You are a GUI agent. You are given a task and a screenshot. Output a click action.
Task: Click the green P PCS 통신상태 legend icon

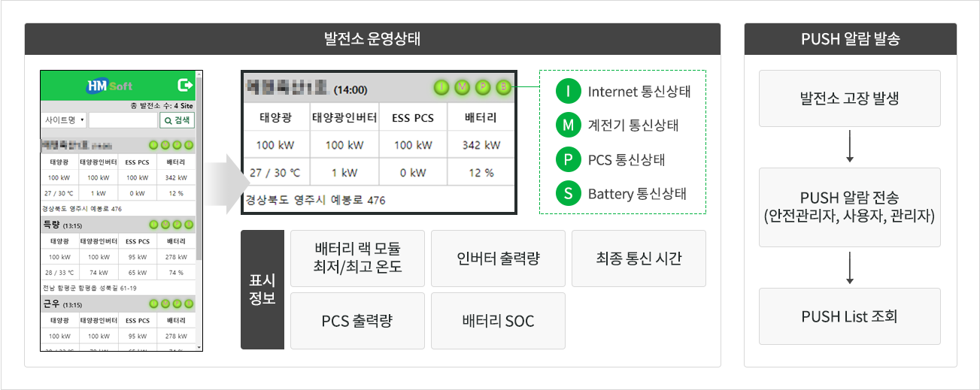pyautogui.click(x=569, y=159)
